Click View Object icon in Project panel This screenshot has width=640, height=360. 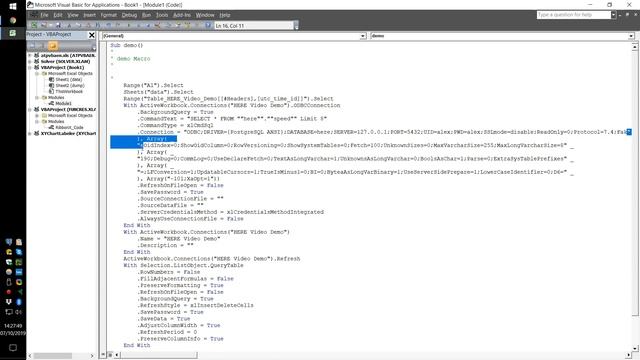click(41, 45)
